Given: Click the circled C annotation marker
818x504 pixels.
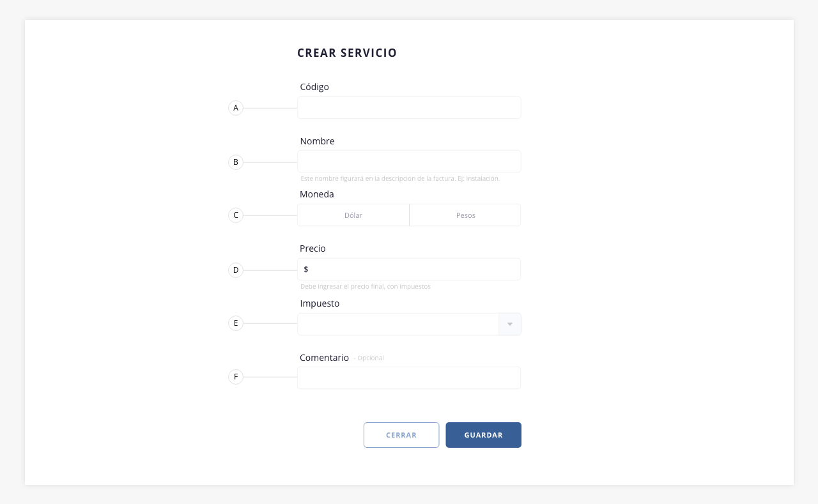Looking at the screenshot, I should (x=236, y=215).
